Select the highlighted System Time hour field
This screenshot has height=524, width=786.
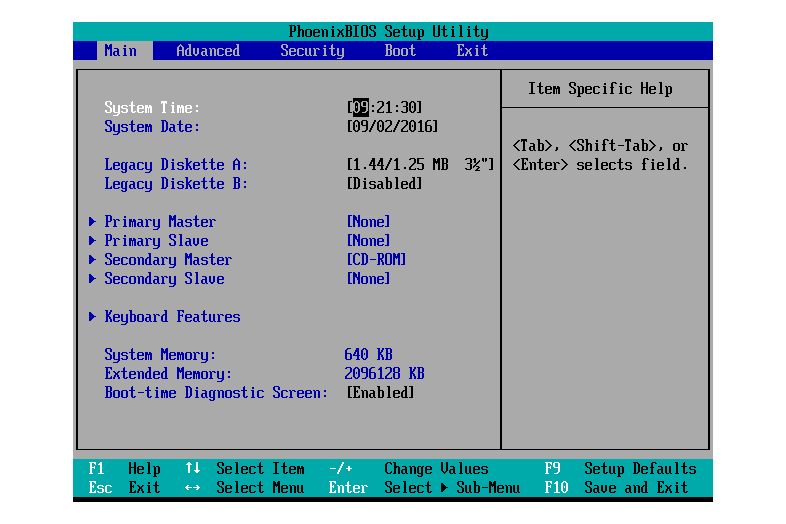360,108
